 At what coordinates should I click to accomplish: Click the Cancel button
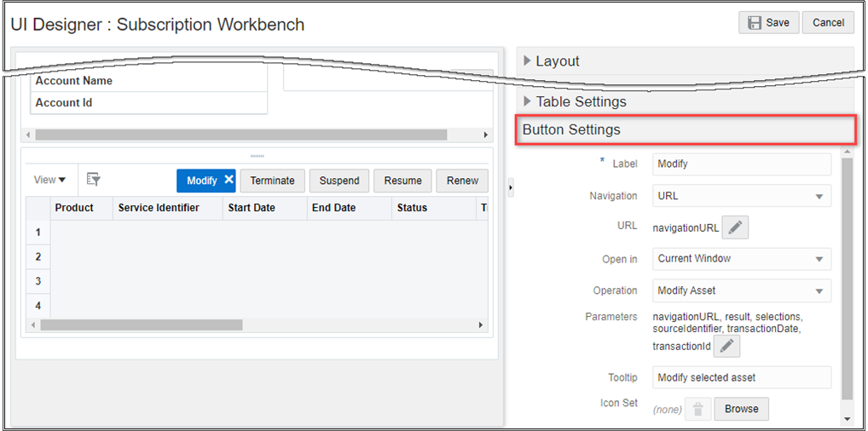pos(828,23)
